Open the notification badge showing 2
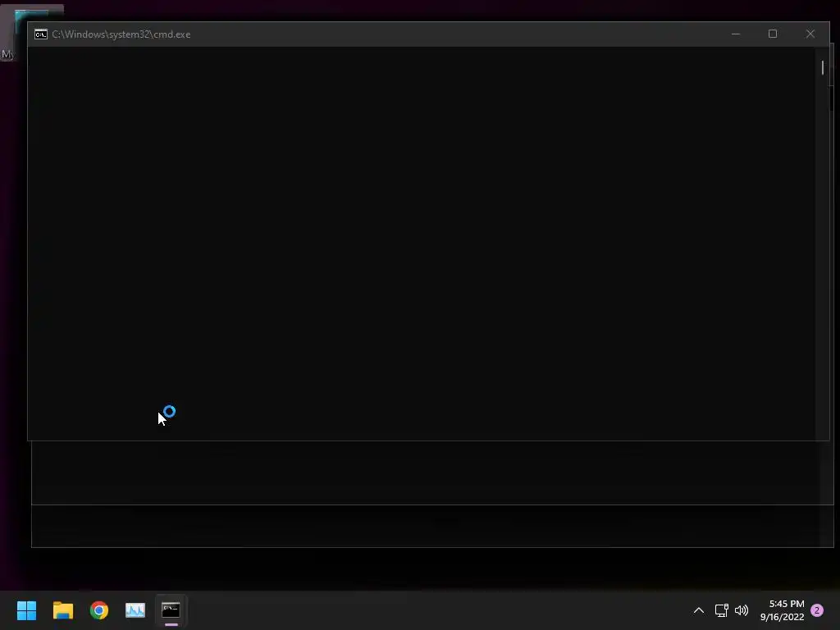Viewport: 840px width, 630px height. tap(817, 610)
